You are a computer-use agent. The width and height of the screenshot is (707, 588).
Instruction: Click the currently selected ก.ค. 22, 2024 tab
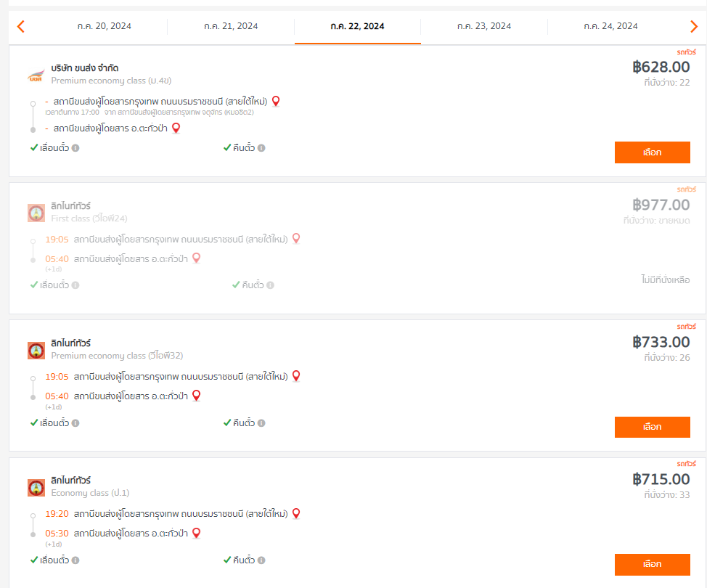358,26
